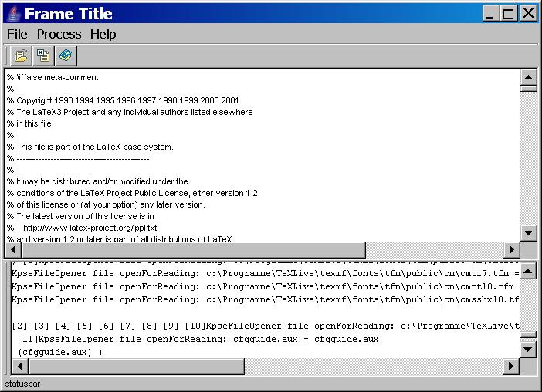Click the LaTeX project lppl.txt URL line
Viewport: 542px width, 392px height.
(x=90, y=228)
